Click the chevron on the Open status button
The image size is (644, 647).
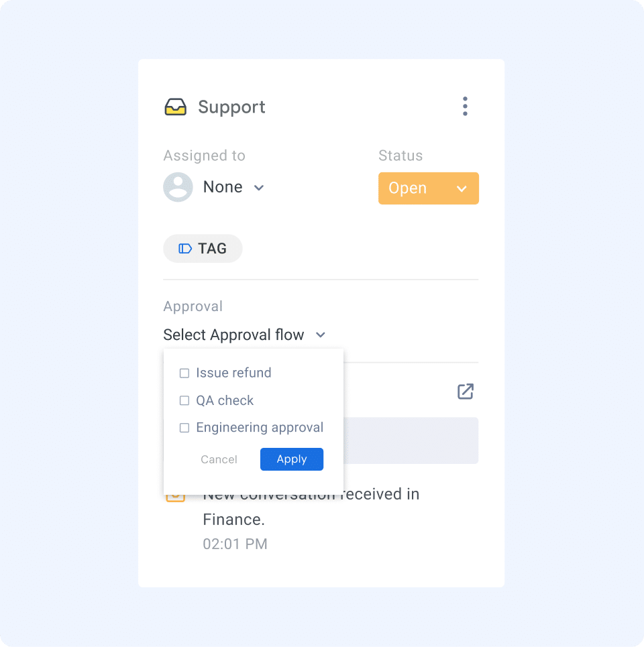pos(462,188)
